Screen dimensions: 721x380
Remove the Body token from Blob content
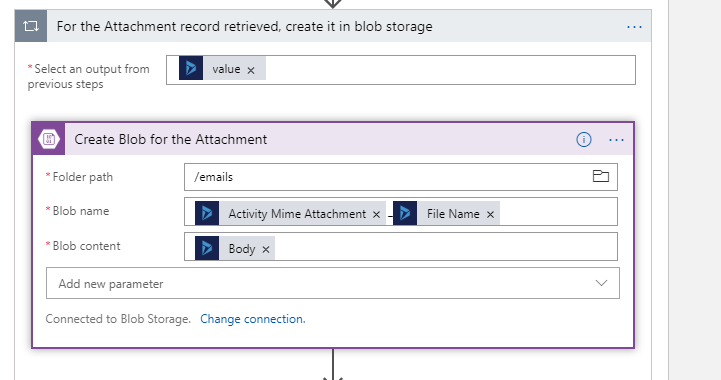coord(266,249)
